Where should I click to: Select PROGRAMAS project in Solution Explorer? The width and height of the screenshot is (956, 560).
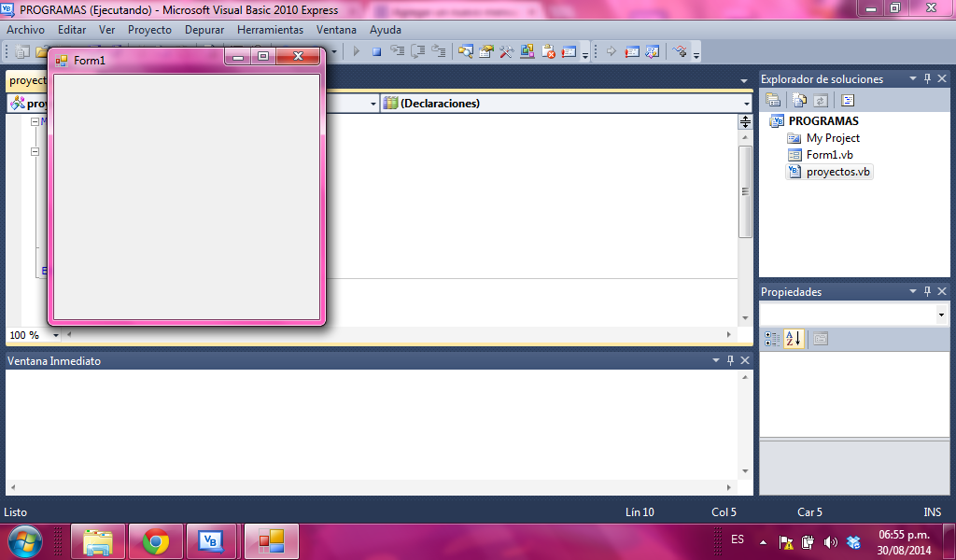point(823,120)
